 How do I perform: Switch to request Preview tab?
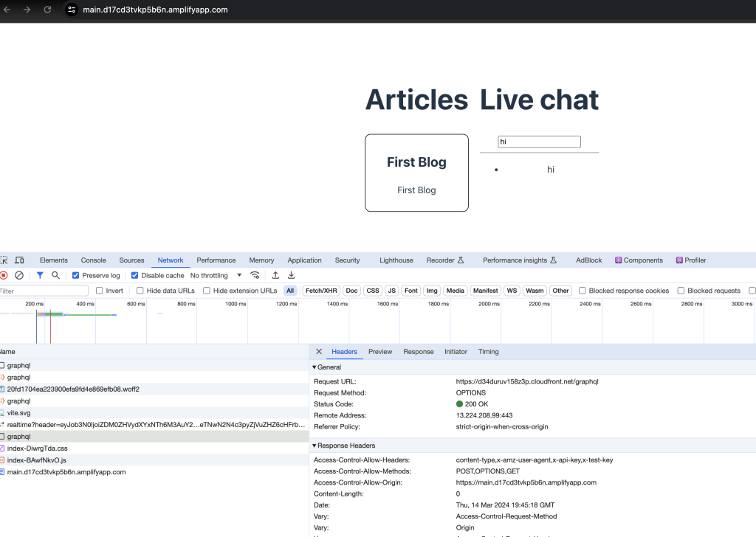[380, 352]
